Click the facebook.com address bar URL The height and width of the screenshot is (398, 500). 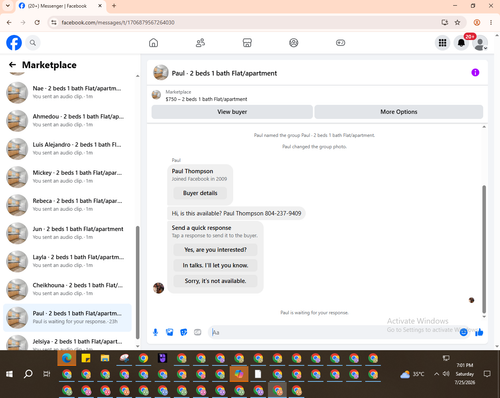[118, 22]
